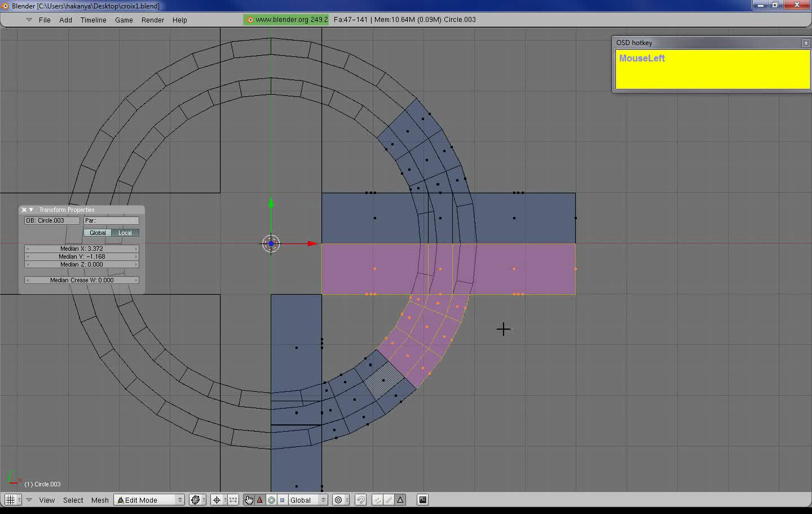Enable the scale manipulator square icon
Screen dimensions: 812x514
click(x=283, y=500)
